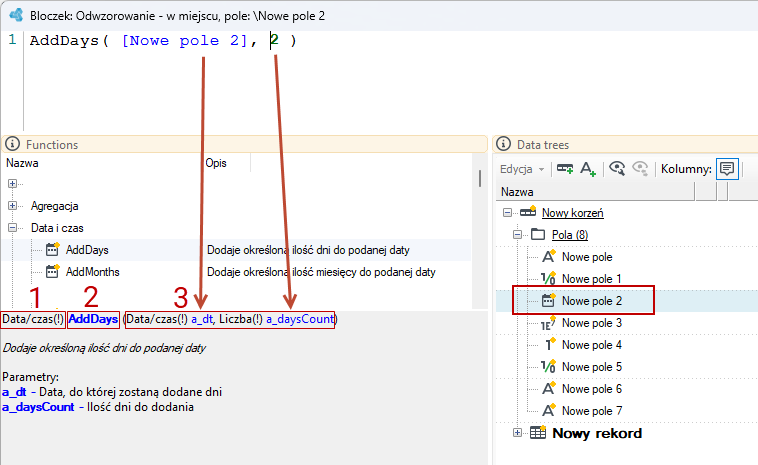Click the Functions panel header title
Viewport: 758px width, 465px height.
point(52,145)
